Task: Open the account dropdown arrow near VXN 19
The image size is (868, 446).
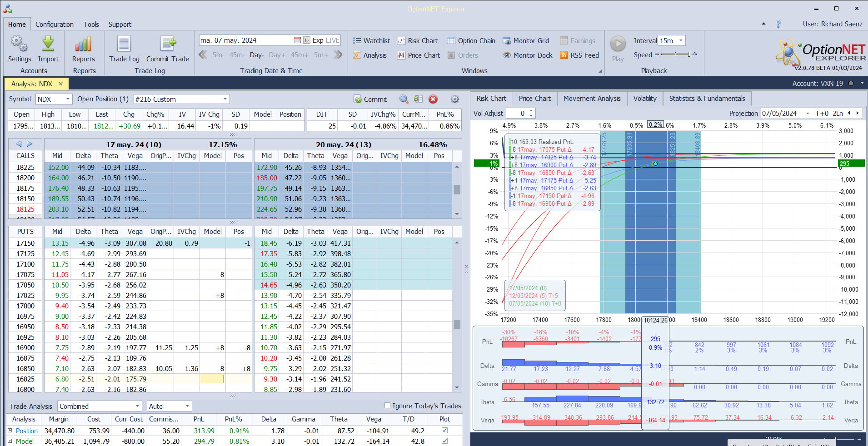Action: pos(862,84)
